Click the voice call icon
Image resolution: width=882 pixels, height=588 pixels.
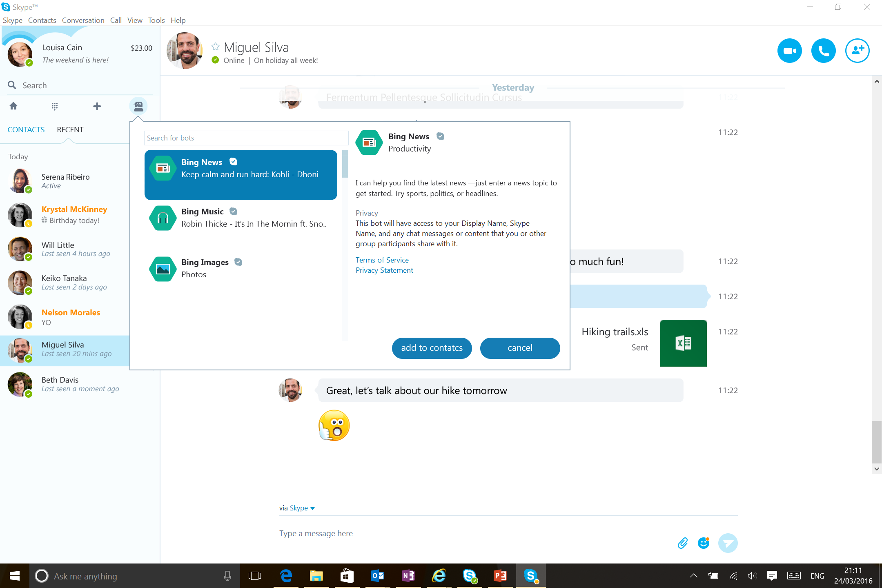point(823,50)
